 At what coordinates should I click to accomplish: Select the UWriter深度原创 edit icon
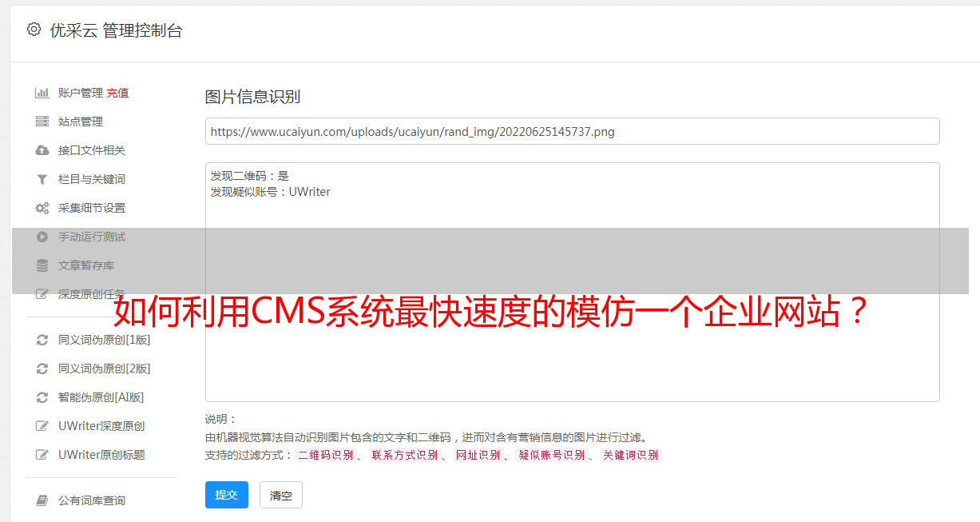point(42,426)
